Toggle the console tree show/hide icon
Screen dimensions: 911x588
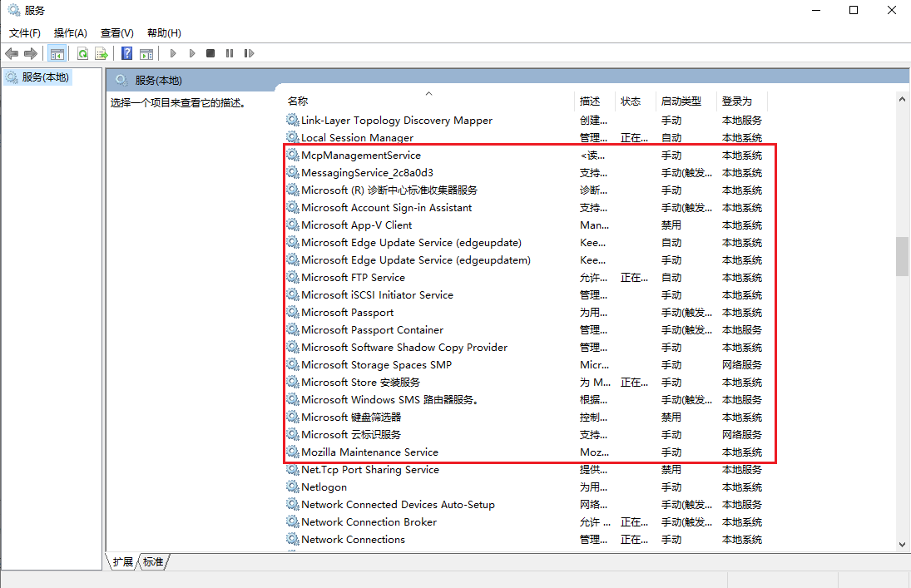click(57, 53)
